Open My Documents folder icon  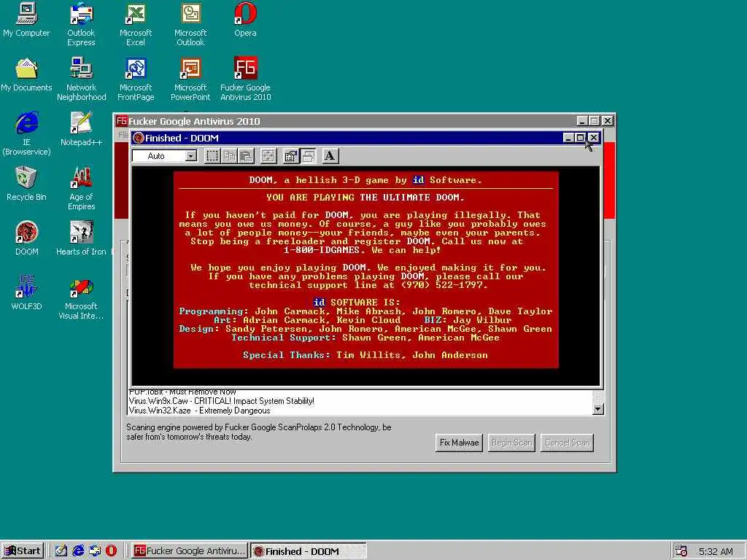point(26,75)
